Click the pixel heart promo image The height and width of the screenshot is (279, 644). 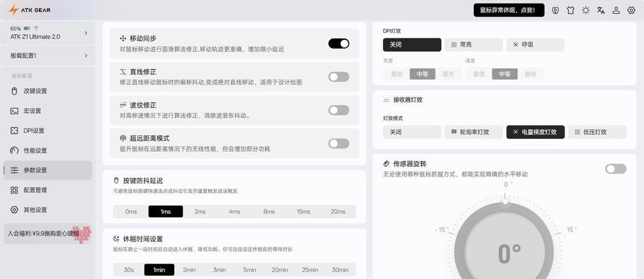[82, 234]
